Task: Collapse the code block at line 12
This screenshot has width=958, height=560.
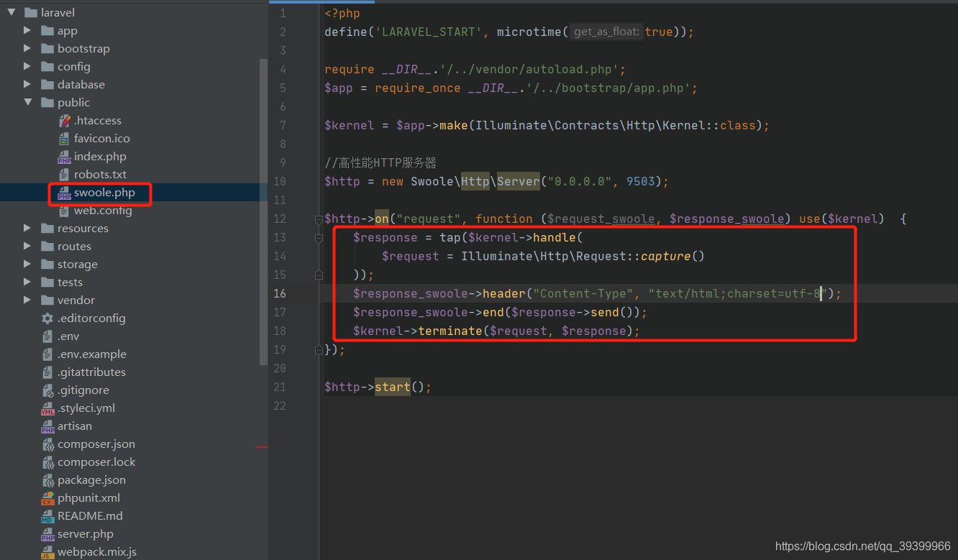Action: [319, 218]
